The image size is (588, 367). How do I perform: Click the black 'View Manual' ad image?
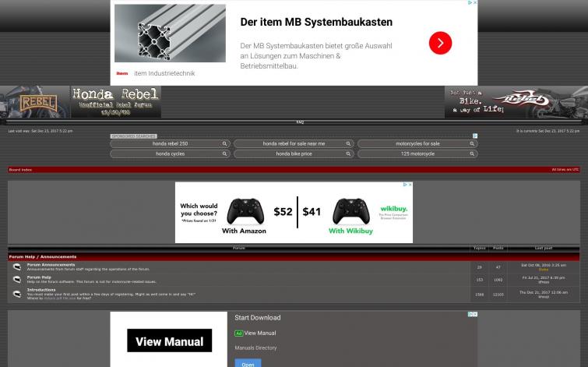click(x=170, y=341)
